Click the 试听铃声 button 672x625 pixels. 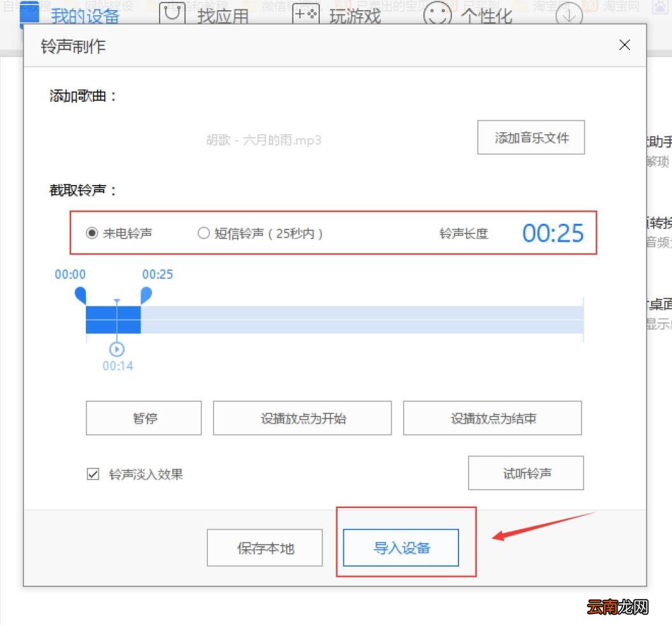point(526,473)
